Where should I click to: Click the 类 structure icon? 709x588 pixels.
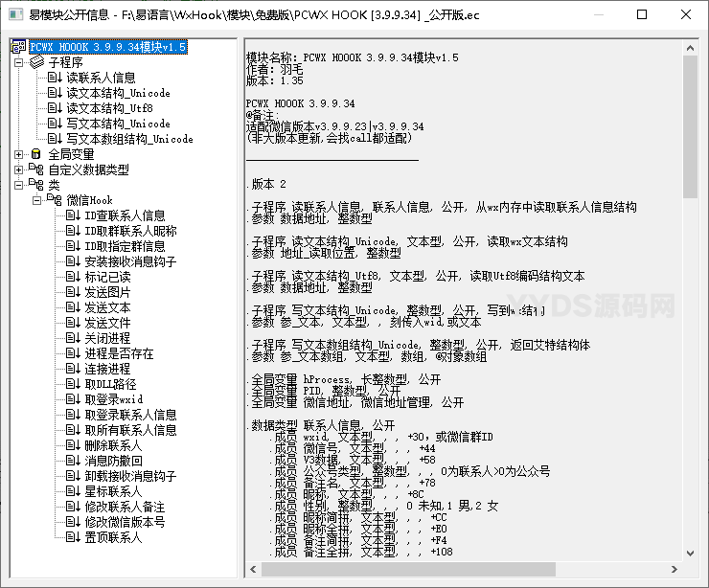click(x=36, y=185)
